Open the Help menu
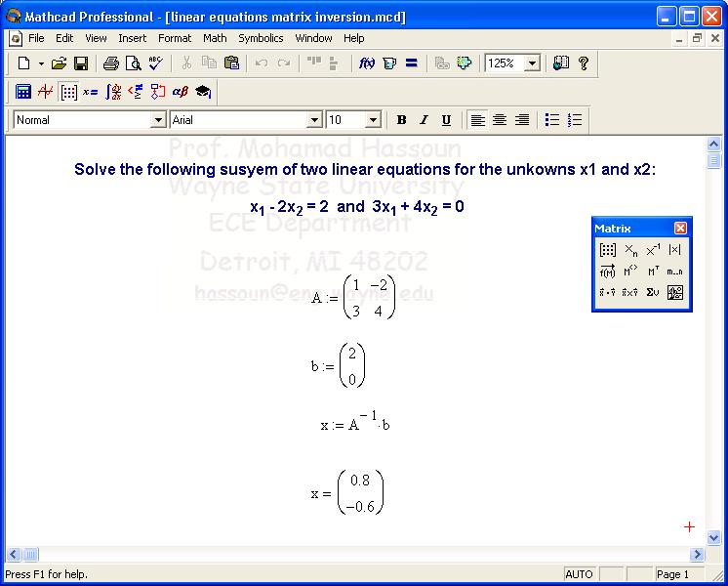This screenshot has width=728, height=586. pos(354,38)
